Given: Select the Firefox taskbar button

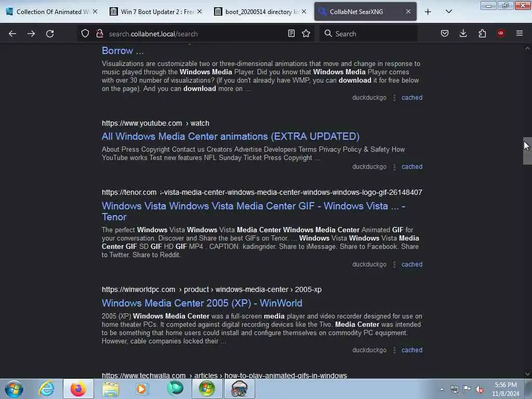Looking at the screenshot, I should 78,389.
